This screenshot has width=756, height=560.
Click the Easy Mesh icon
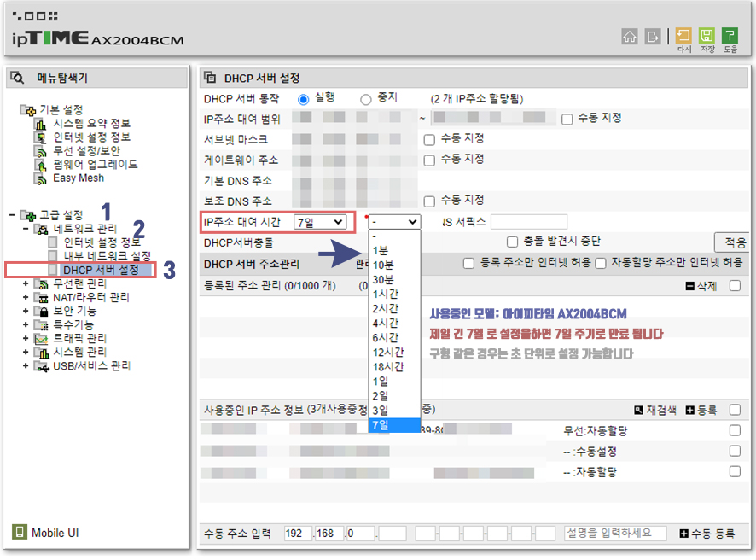(41, 178)
